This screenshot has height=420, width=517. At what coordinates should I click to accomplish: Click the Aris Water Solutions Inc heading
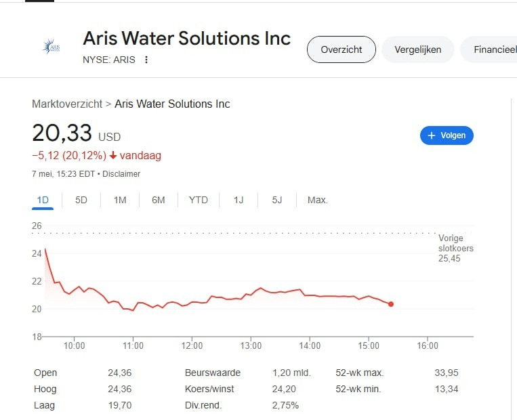click(x=186, y=38)
